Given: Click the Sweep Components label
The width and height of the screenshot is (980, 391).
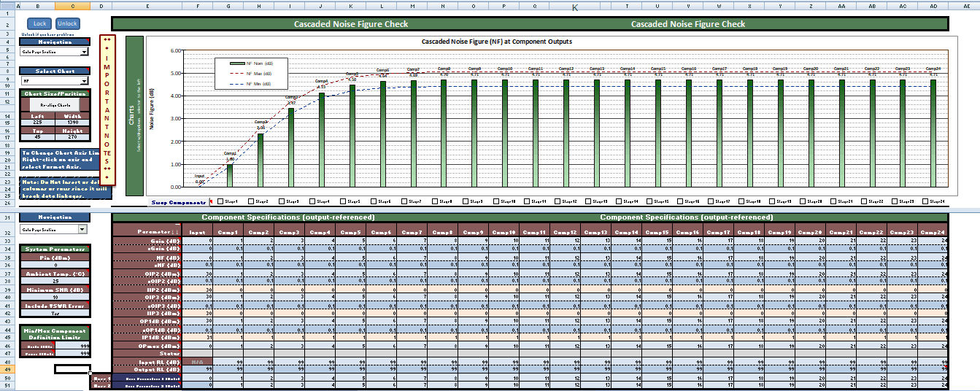Looking at the screenshot, I should pyautogui.click(x=178, y=202).
